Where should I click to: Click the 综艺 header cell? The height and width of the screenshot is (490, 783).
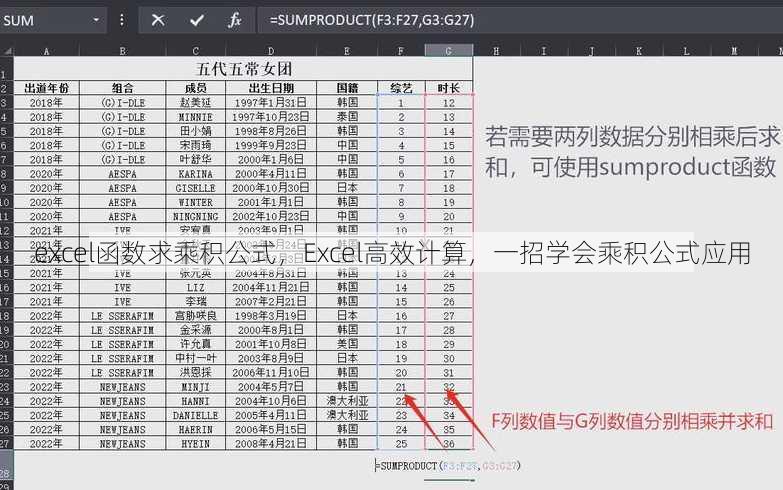coord(401,88)
